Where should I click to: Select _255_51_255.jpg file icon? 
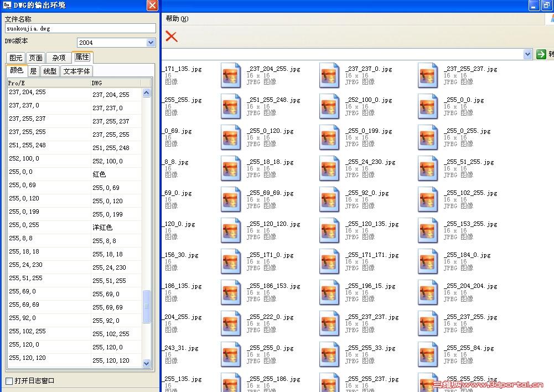428,168
